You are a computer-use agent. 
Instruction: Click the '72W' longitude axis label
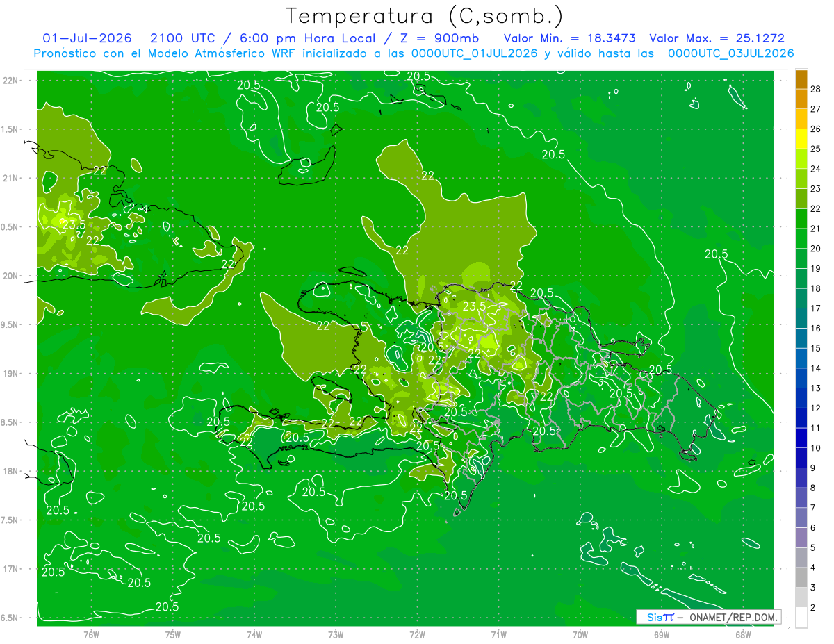point(418,634)
